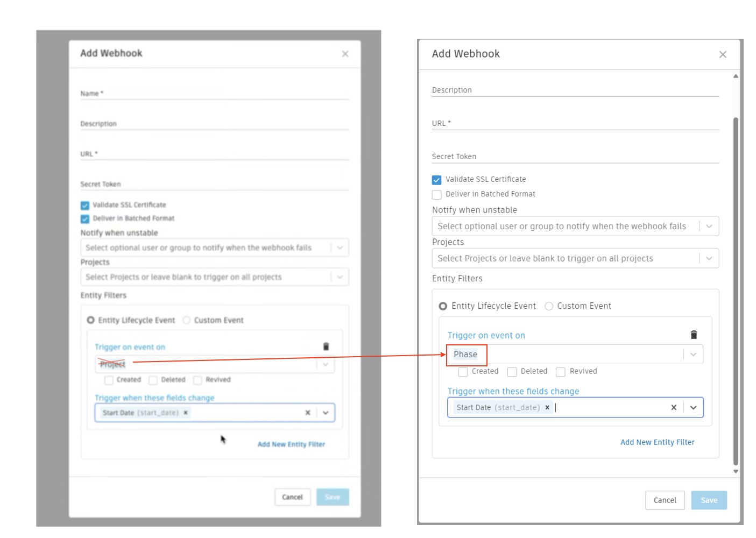
Task: Uncheck Validate SSL Certificate in right dialog
Action: pyautogui.click(x=436, y=179)
